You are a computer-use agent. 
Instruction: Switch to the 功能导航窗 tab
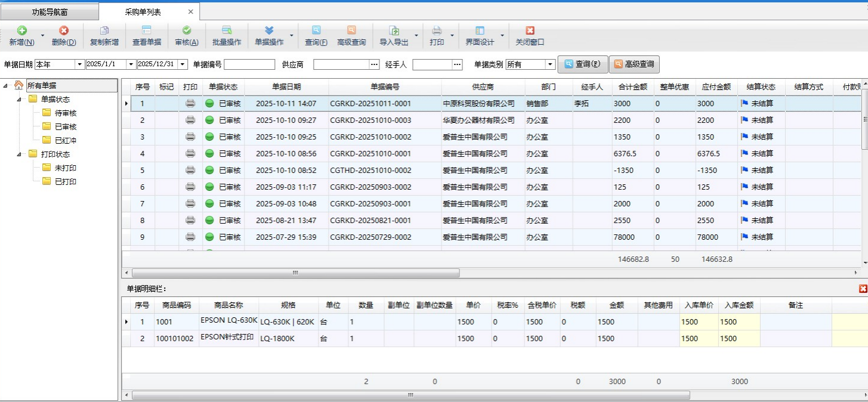click(x=50, y=12)
